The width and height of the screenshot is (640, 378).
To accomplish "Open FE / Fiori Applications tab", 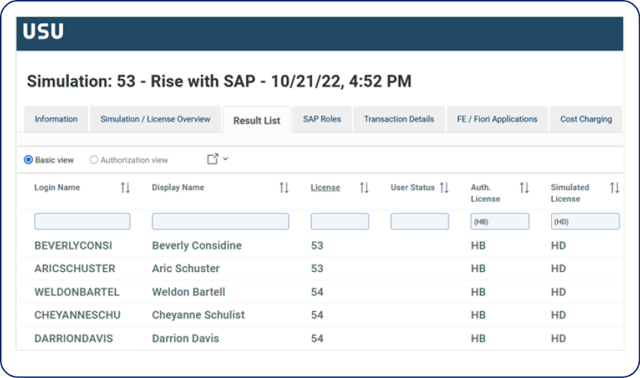I will (x=497, y=119).
